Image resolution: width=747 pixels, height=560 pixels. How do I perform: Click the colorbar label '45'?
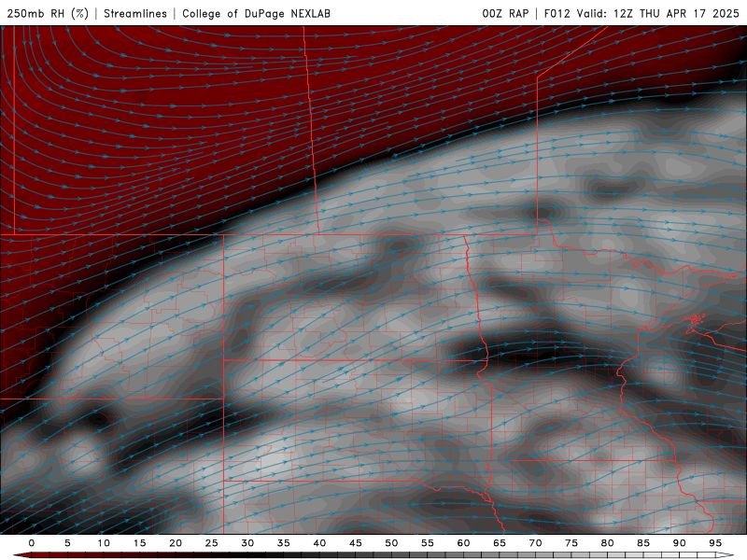pos(356,543)
